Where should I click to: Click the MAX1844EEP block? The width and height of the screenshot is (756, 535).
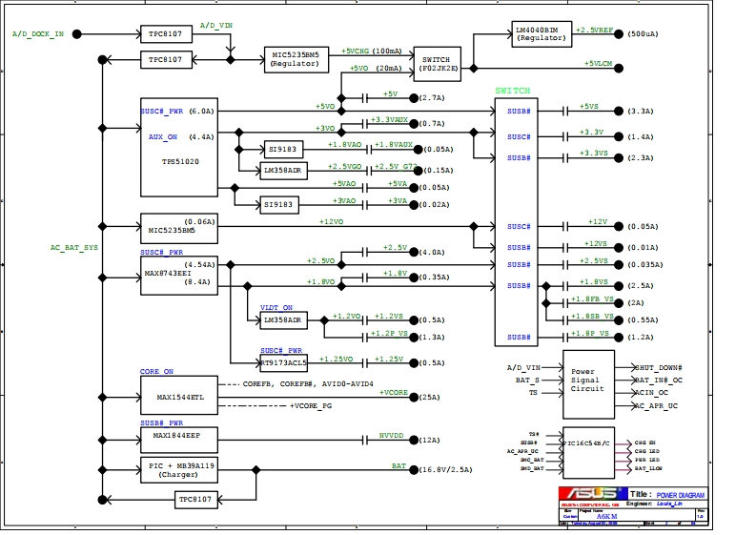(x=178, y=440)
